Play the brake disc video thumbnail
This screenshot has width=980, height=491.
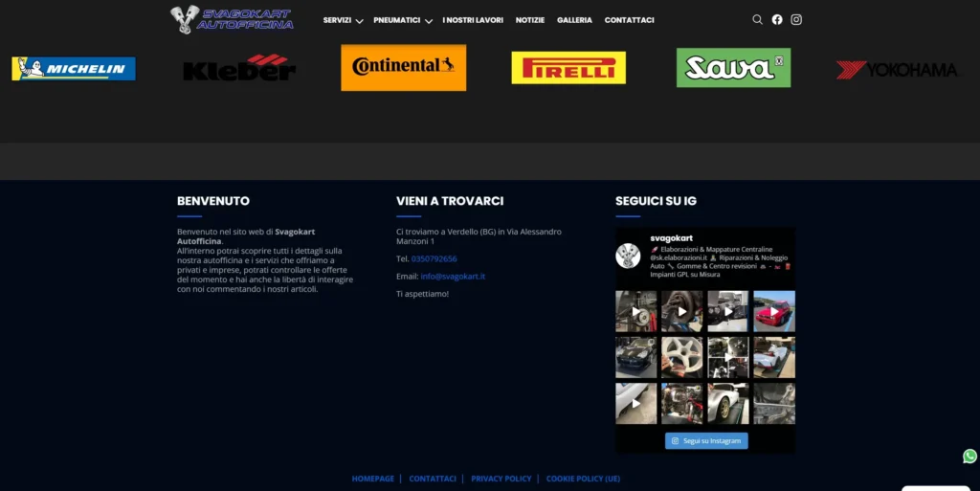(636, 311)
